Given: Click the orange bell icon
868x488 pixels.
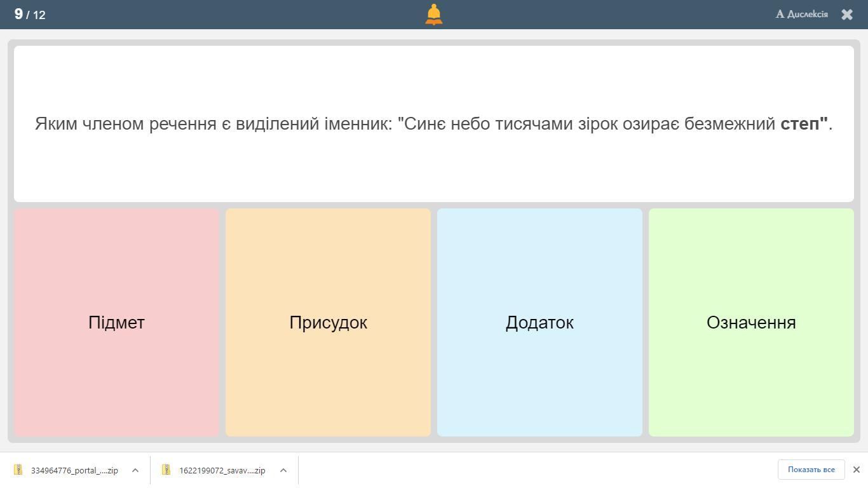Looking at the screenshot, I should pyautogui.click(x=434, y=14).
